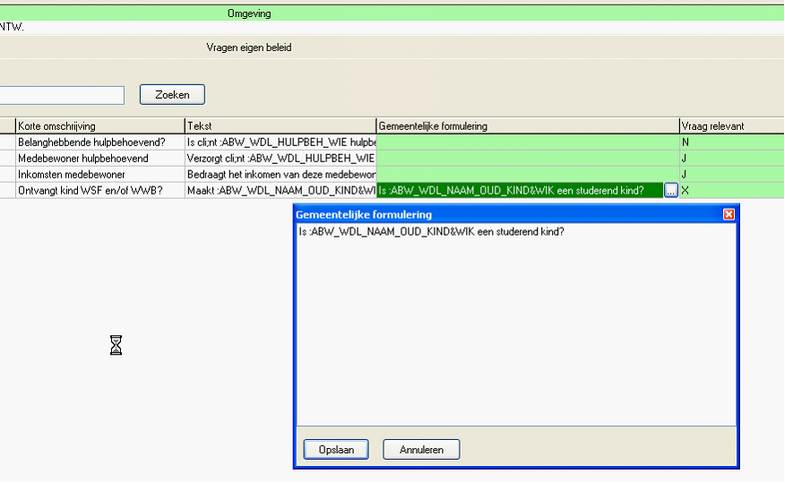This screenshot has height=483, width=785.
Task: Click Vraag relevant value X
Action: [x=732, y=190]
